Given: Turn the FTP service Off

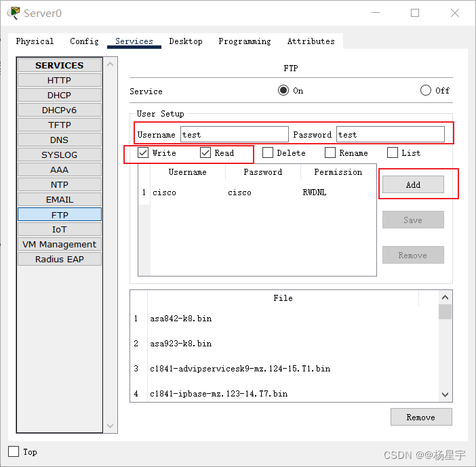Looking at the screenshot, I should click(426, 90).
